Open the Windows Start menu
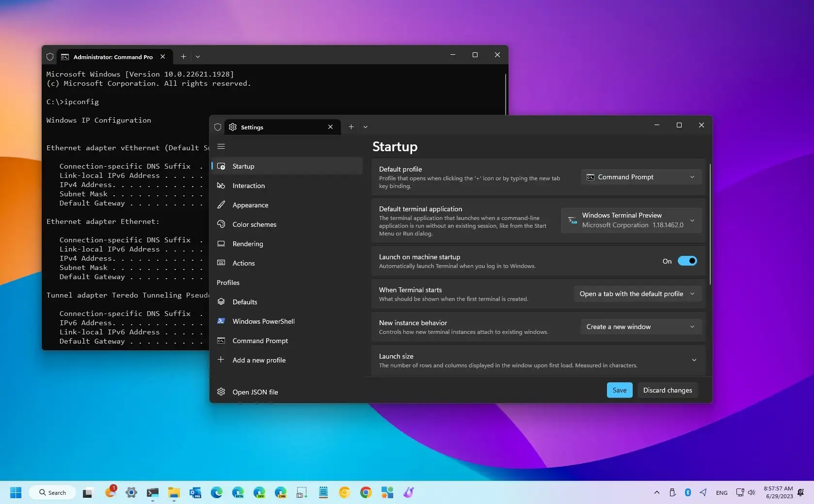 click(16, 492)
